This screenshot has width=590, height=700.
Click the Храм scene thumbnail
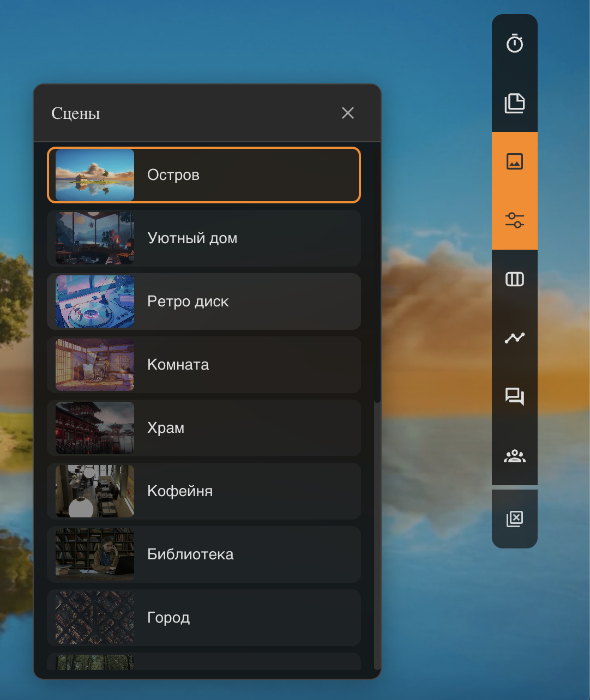click(x=95, y=428)
